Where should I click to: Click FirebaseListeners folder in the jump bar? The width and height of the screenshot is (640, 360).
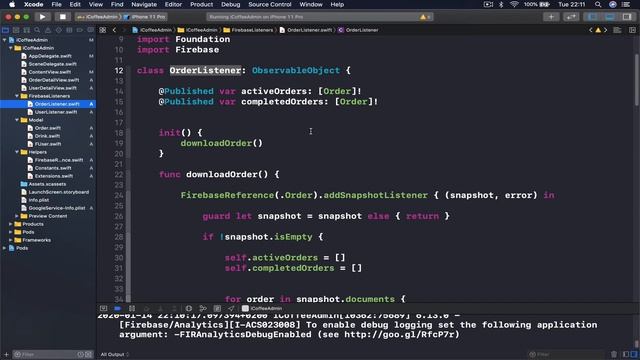(248, 30)
